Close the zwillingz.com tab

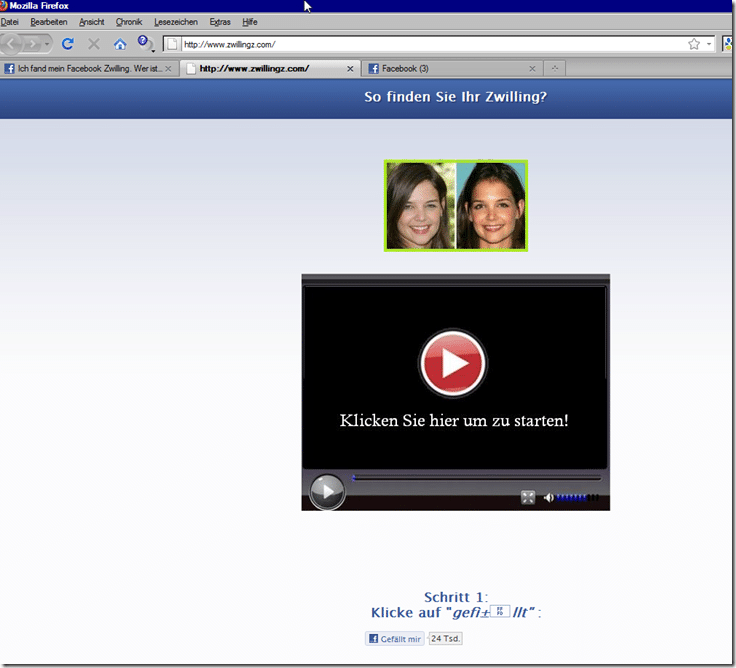coord(350,69)
